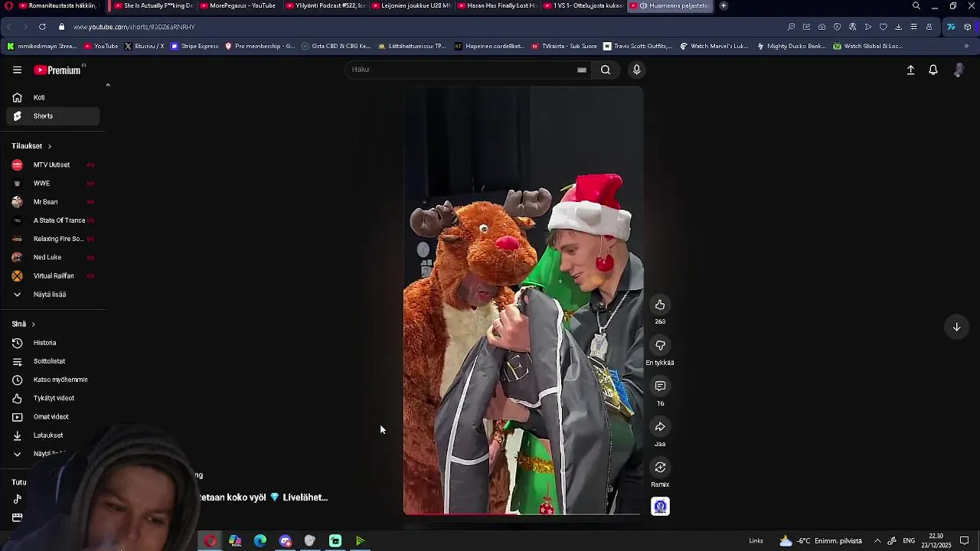Start voice search with microphone
The height and width of the screenshot is (551, 980).
tap(636, 70)
